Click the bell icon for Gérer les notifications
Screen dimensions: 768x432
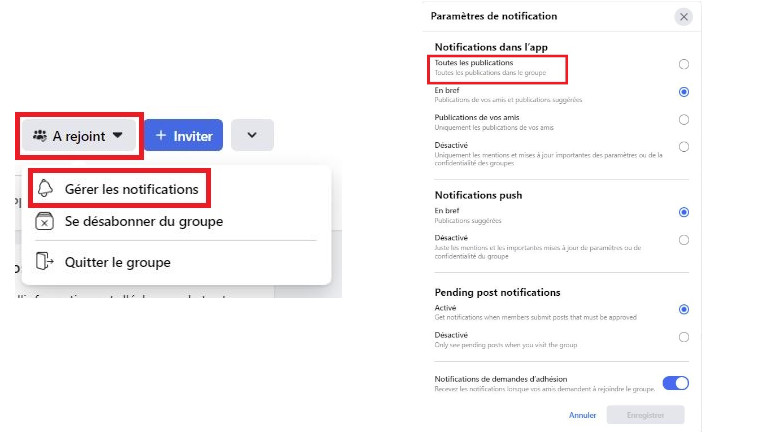coord(45,189)
